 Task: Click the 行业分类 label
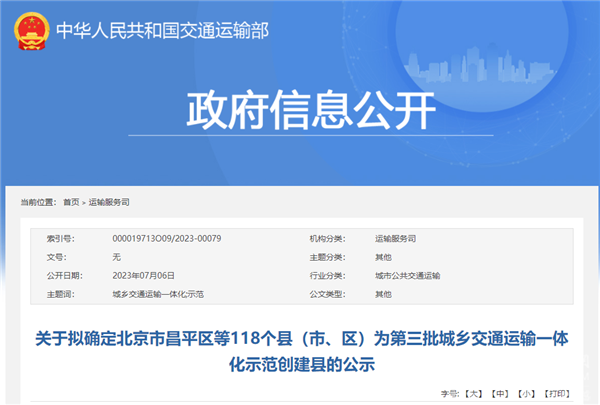328,276
